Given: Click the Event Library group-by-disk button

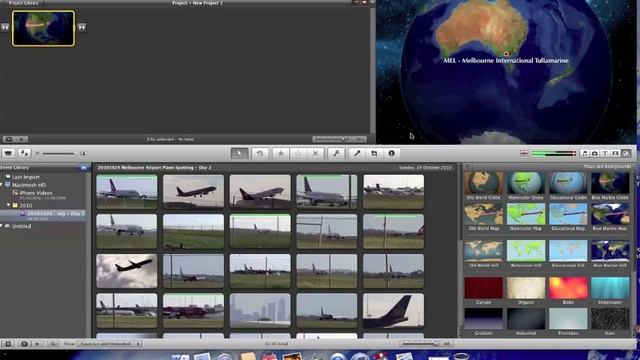Looking at the screenshot, I should tap(84, 168).
